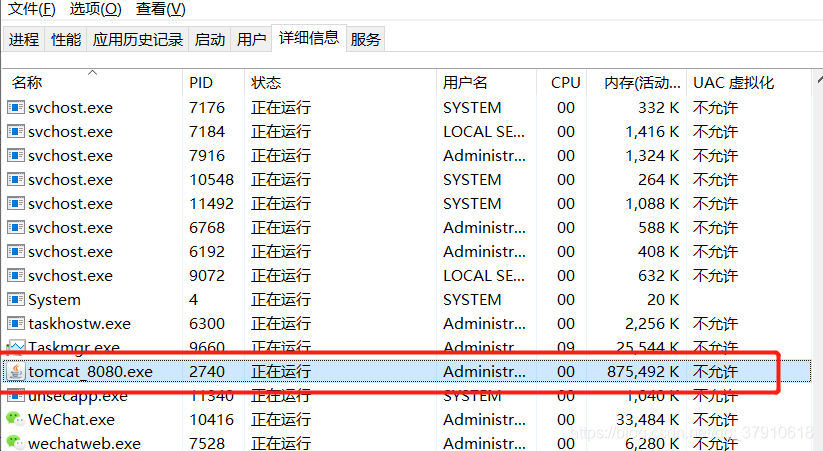Screen dimensions: 823x451
Task: Click the icon of svchost.exe PID 10548
Action: tap(16, 180)
